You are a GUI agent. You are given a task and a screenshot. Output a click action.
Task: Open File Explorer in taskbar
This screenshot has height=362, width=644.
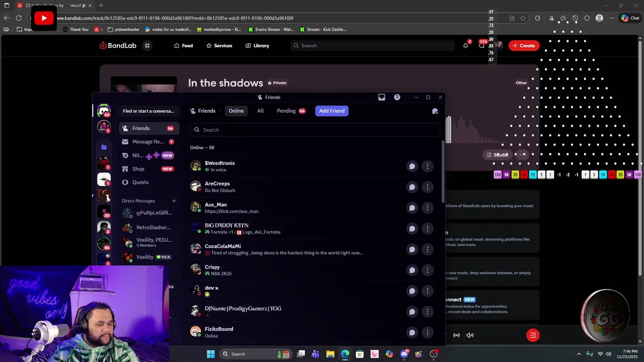pos(330,354)
